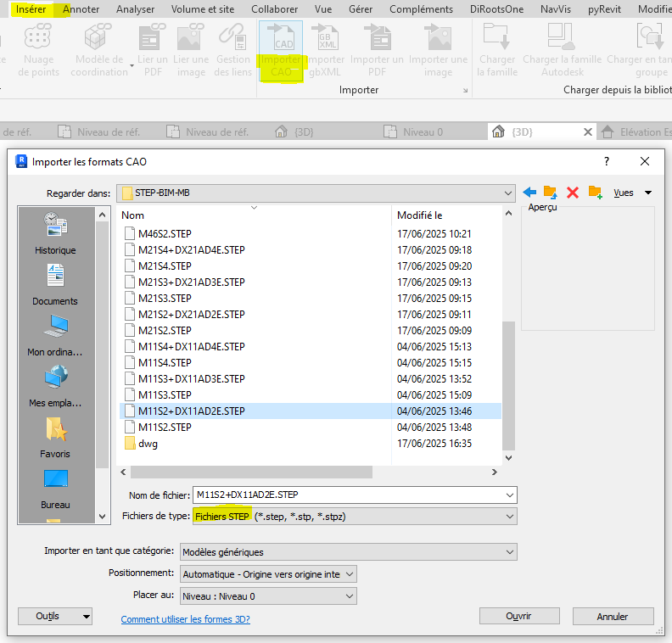Expand Importer en tant que catégorie dropdown
The height and width of the screenshot is (643, 672).
coord(509,552)
